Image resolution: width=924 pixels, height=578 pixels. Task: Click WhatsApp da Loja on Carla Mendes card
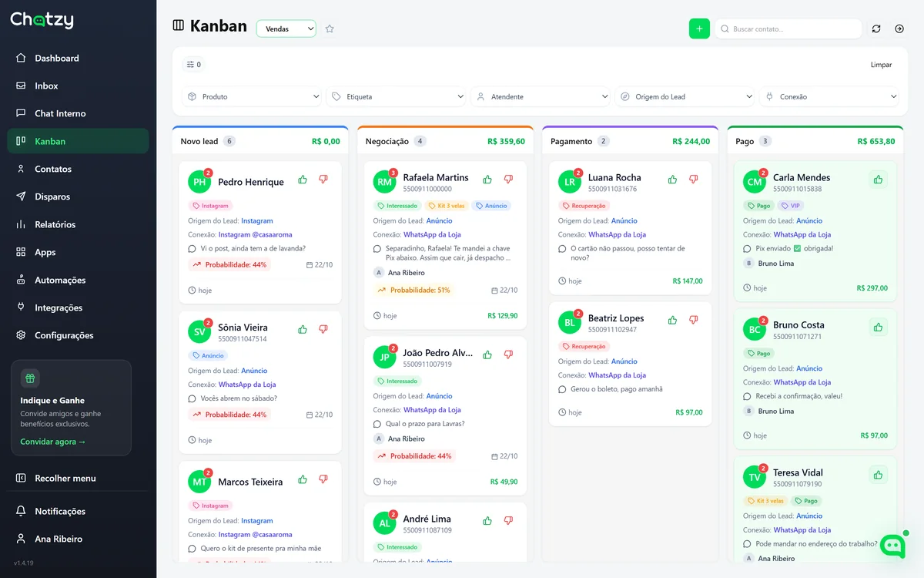coord(802,234)
